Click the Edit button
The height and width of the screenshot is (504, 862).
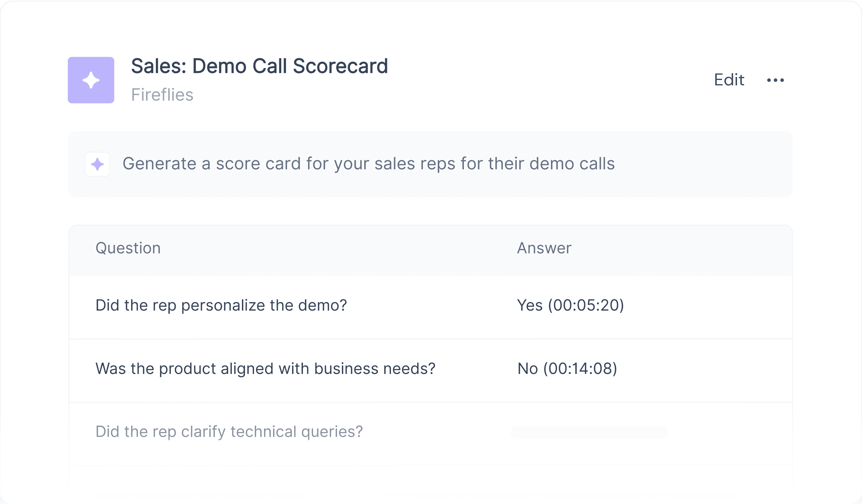(x=729, y=80)
